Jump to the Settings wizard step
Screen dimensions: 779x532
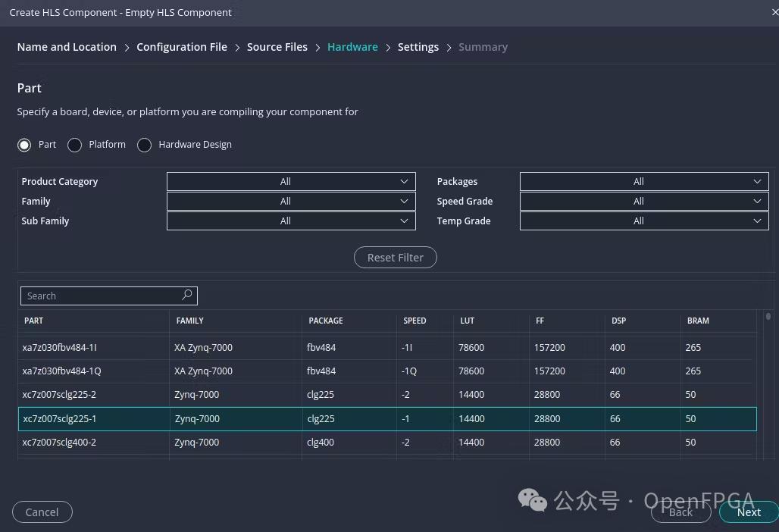[418, 47]
